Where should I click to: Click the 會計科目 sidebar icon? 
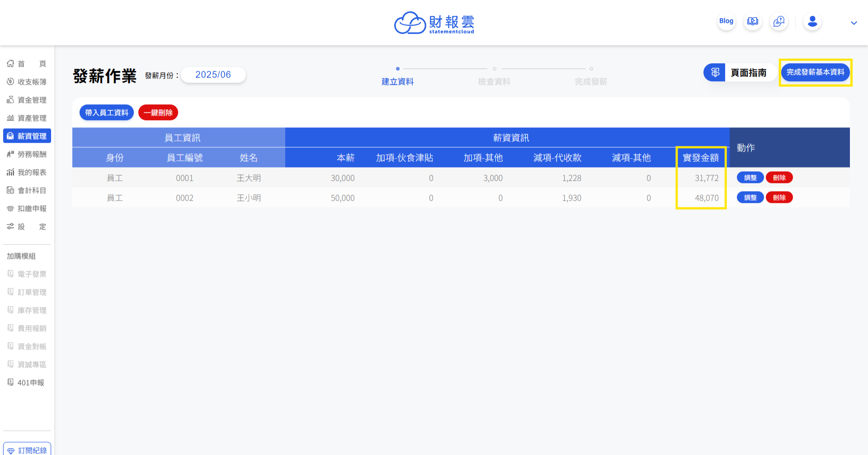[10, 190]
